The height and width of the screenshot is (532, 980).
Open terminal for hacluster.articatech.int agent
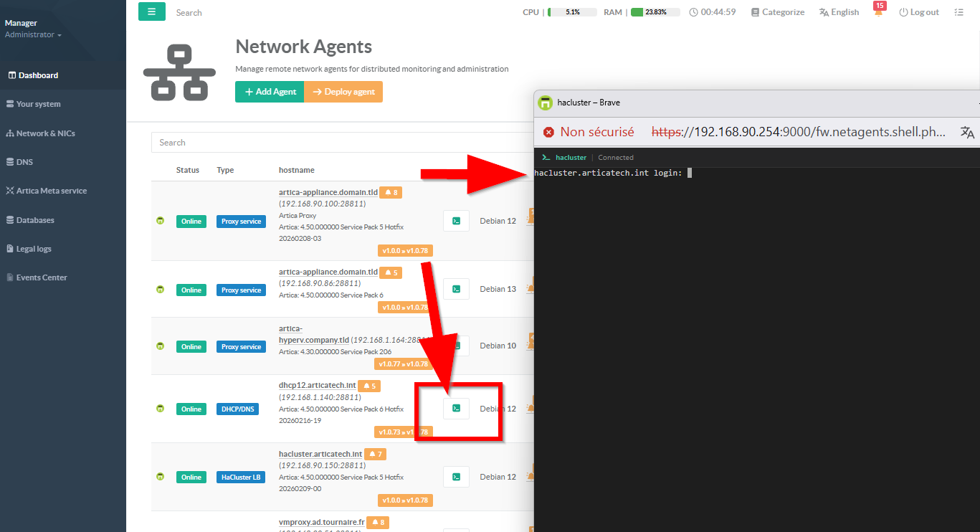(456, 477)
